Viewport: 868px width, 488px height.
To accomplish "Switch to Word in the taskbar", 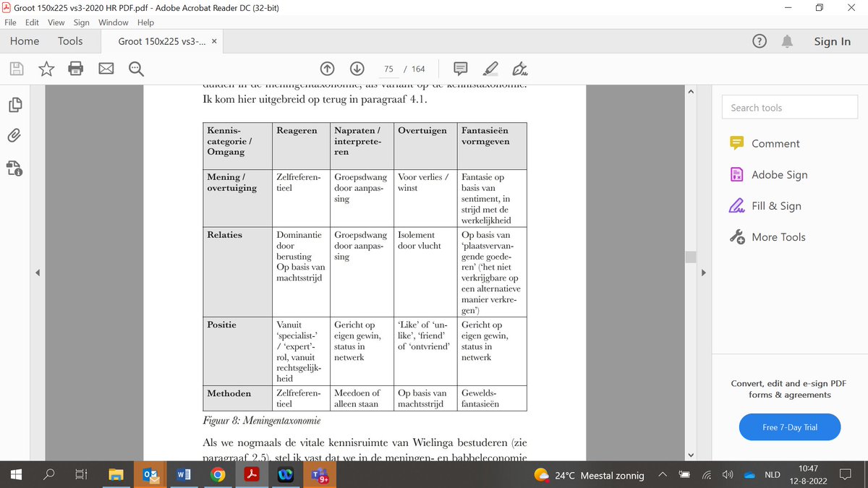I will [x=184, y=475].
